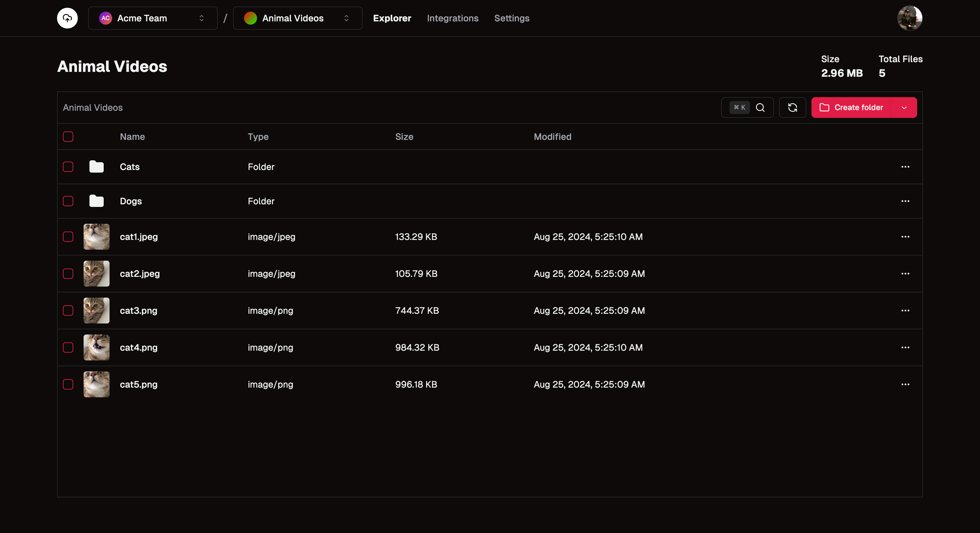Open more options for cat1.jpeg
This screenshot has height=533, width=980.
coord(905,237)
